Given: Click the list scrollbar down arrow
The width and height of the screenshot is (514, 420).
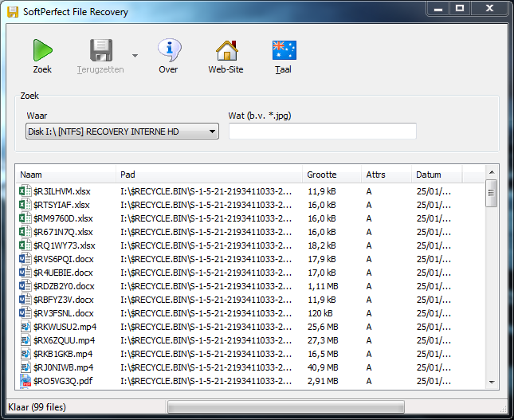Looking at the screenshot, I should [x=492, y=382].
